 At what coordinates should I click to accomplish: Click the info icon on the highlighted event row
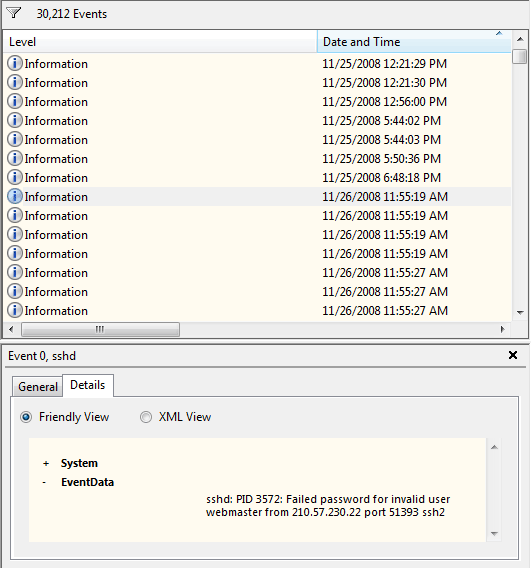coord(15,196)
